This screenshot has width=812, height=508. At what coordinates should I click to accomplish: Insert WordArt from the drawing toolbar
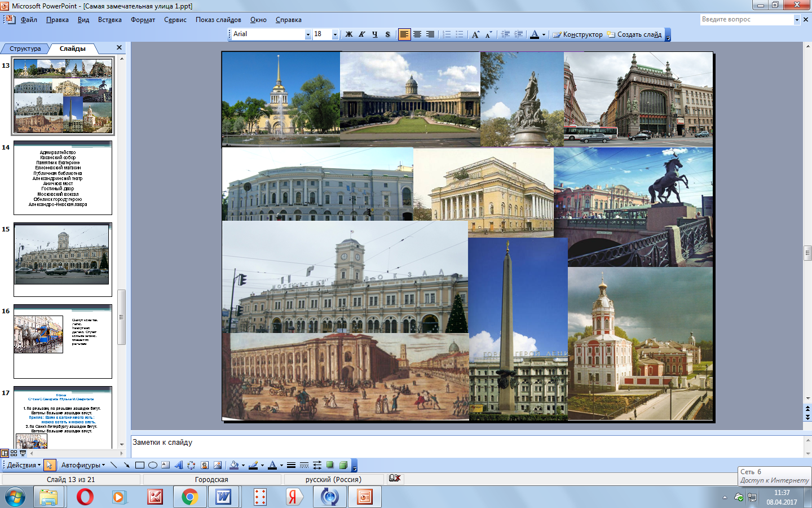pyautogui.click(x=178, y=465)
